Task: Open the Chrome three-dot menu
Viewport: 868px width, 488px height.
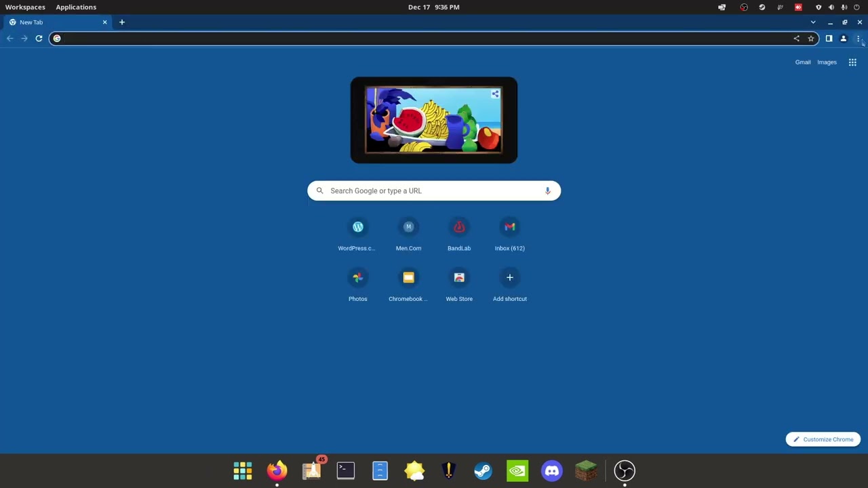Action: coord(858,39)
